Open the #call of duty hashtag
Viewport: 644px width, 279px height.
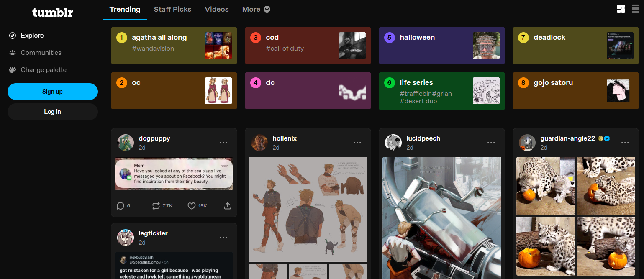click(285, 49)
